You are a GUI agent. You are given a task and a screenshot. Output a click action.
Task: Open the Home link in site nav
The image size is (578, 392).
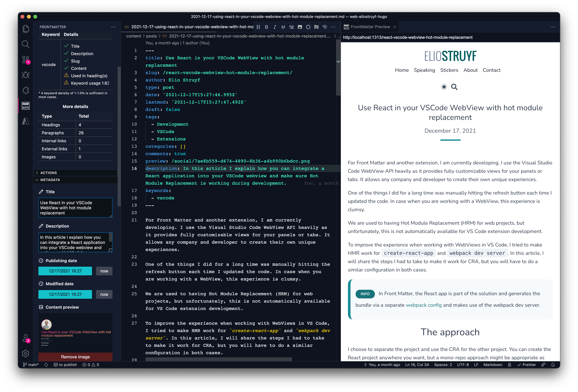tap(402, 70)
